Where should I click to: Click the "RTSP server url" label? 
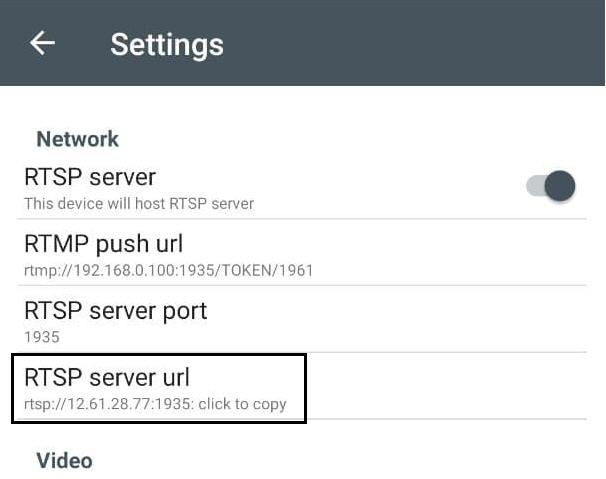coord(107,378)
